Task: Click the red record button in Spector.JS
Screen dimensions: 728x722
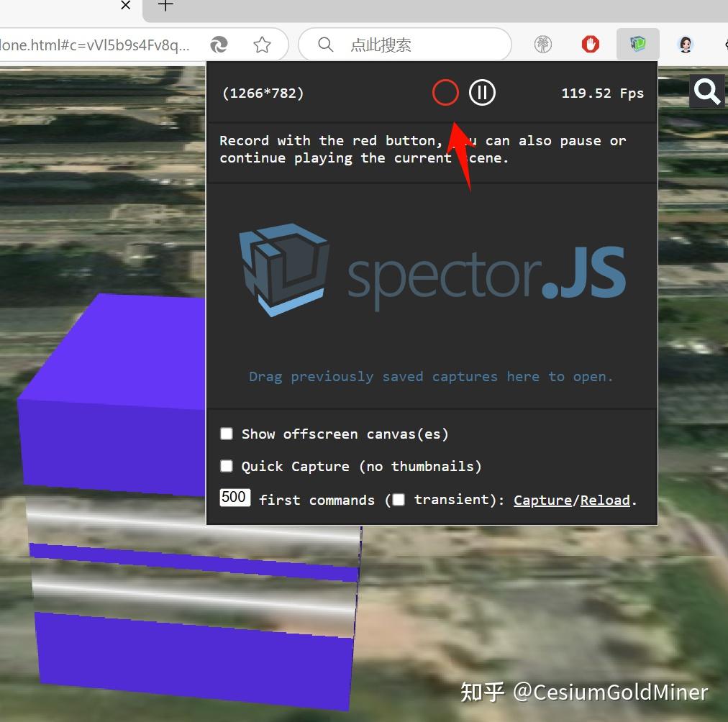Action: [445, 92]
